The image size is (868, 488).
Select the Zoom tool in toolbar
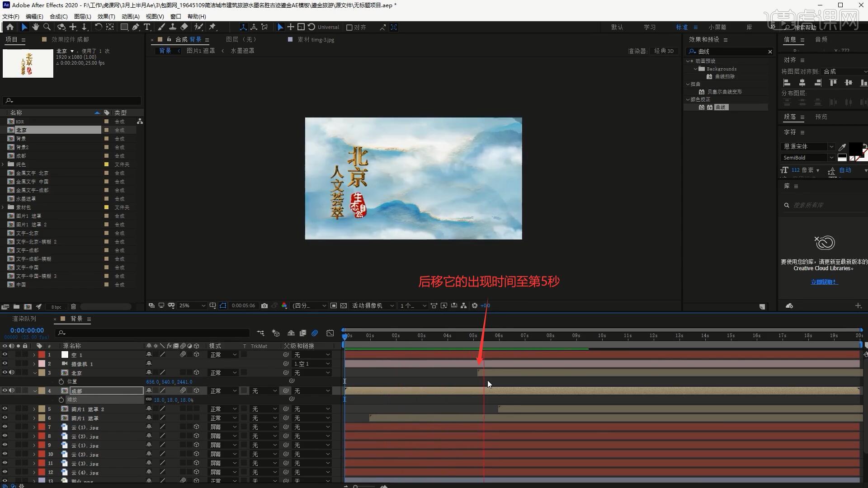(47, 27)
